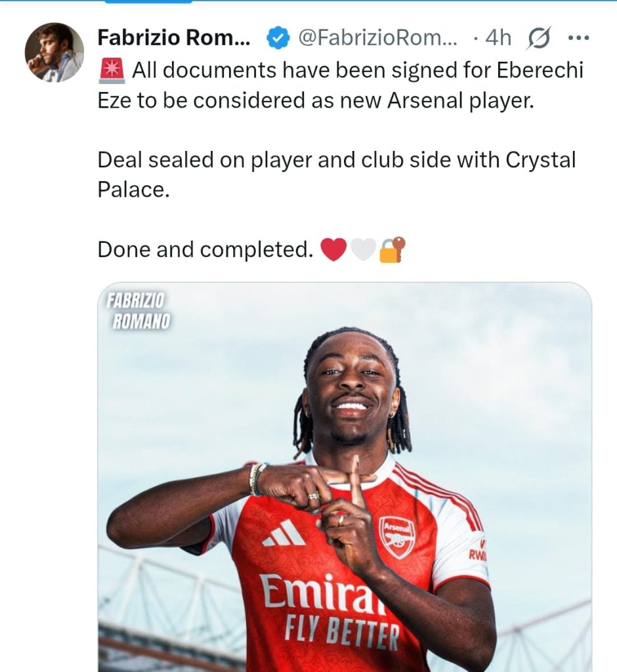Open the attached Eze Arsenal photo
The width and height of the screenshot is (617, 672).
[345, 476]
